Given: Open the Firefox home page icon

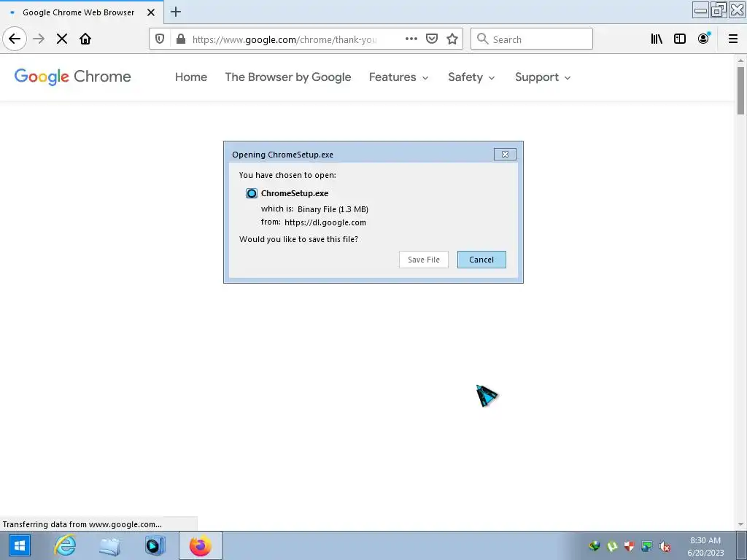Looking at the screenshot, I should [x=85, y=39].
